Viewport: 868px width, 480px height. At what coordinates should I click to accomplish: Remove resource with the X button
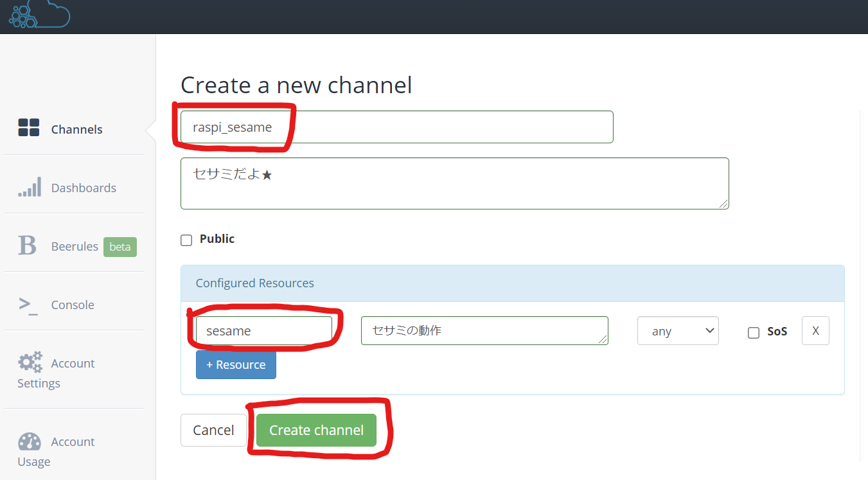(x=815, y=330)
